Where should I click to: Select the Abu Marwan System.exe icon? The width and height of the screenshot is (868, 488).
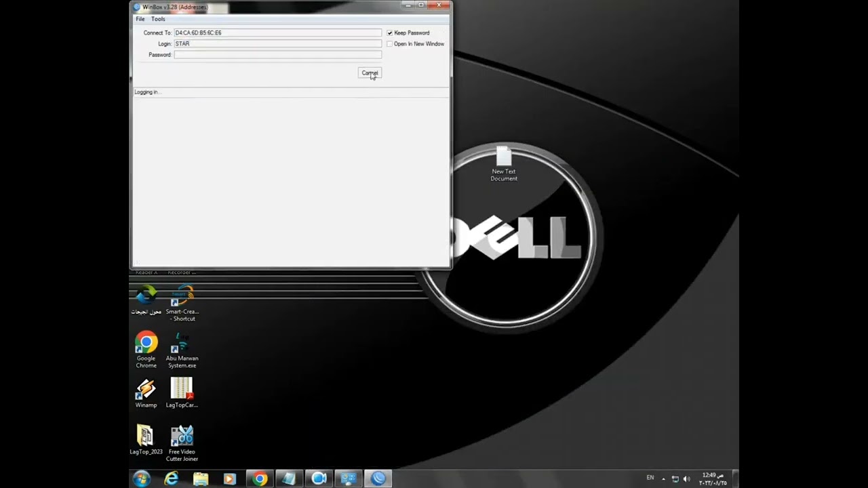coord(182,350)
